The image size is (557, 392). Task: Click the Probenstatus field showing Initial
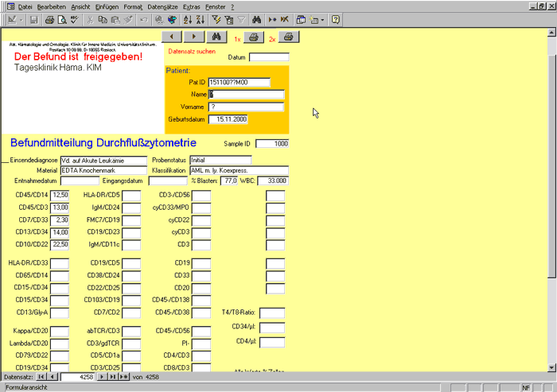(x=220, y=160)
